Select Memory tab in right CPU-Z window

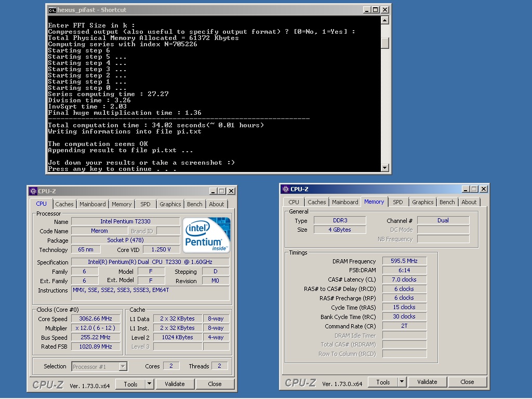(x=374, y=202)
